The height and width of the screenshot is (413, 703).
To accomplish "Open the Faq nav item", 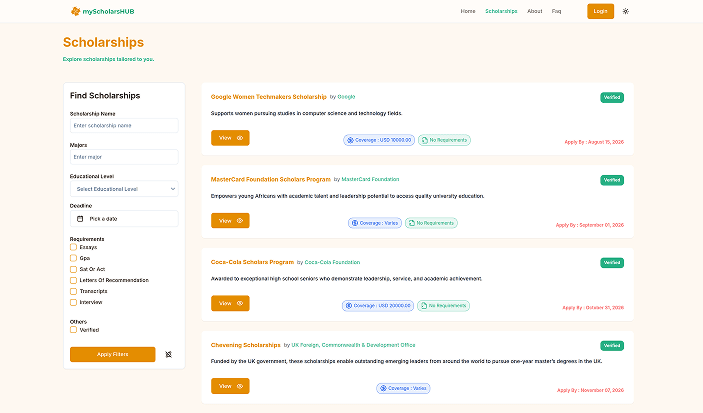I will [556, 11].
